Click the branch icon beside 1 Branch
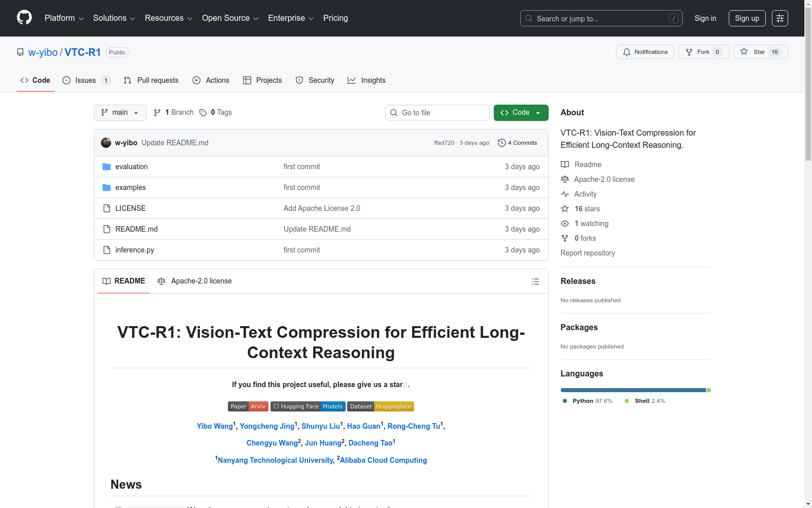The height and width of the screenshot is (508, 812). 157,113
